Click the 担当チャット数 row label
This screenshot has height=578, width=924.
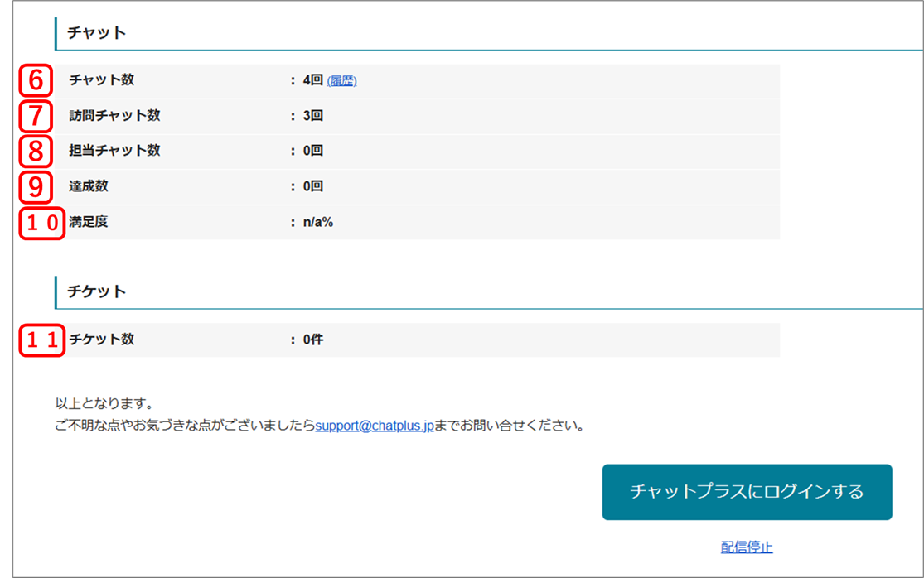coord(114,151)
